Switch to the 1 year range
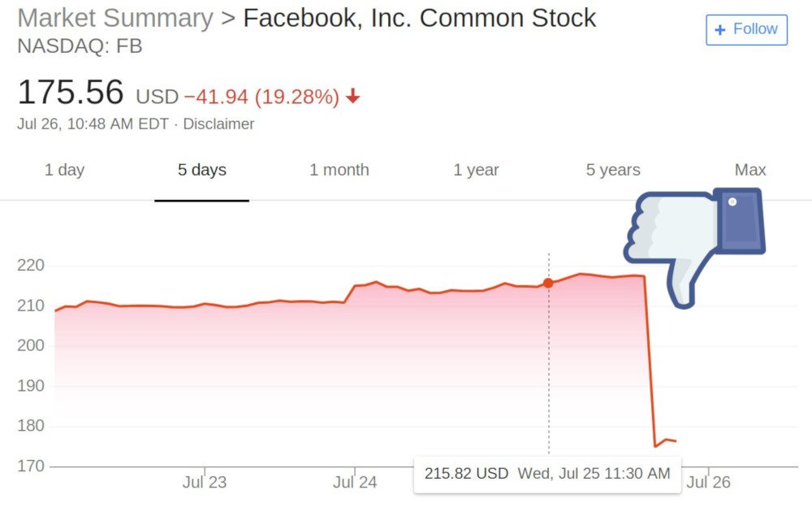The width and height of the screenshot is (812, 512). coord(476,170)
